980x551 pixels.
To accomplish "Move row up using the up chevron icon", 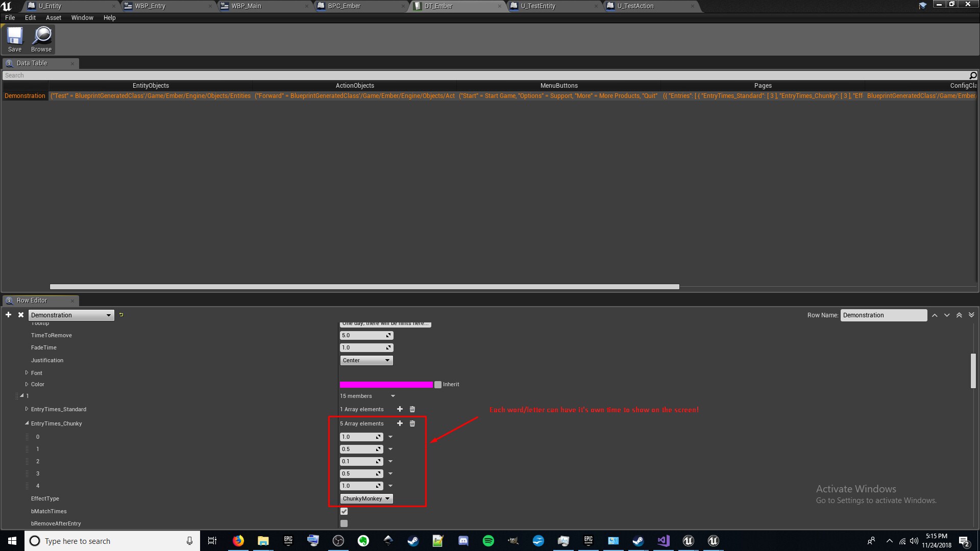I will pos(935,315).
